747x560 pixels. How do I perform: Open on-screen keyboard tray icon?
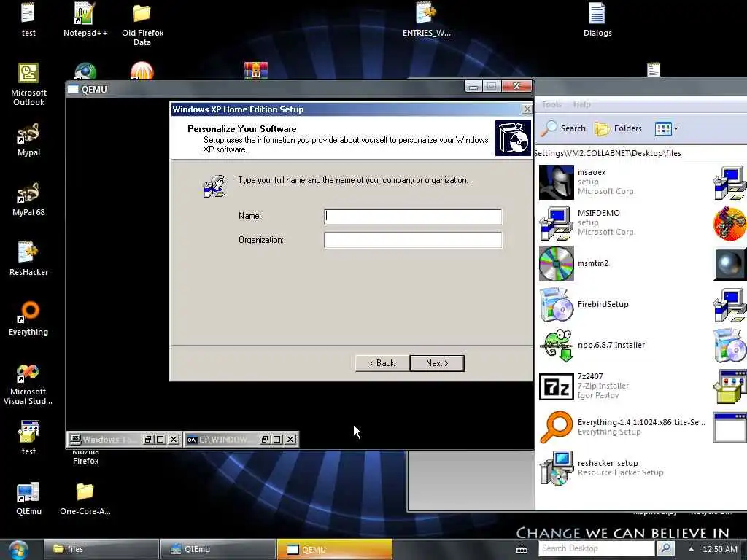522,550
